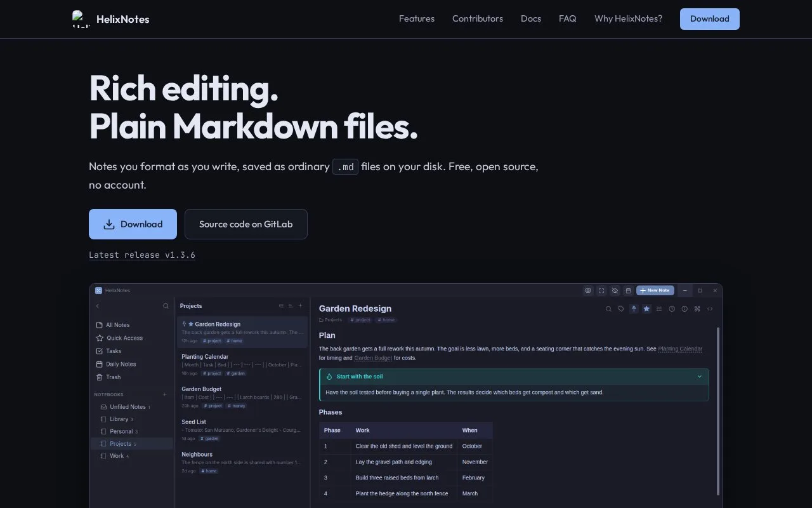Select the Library notebook
This screenshot has width=812, height=508.
132,419
